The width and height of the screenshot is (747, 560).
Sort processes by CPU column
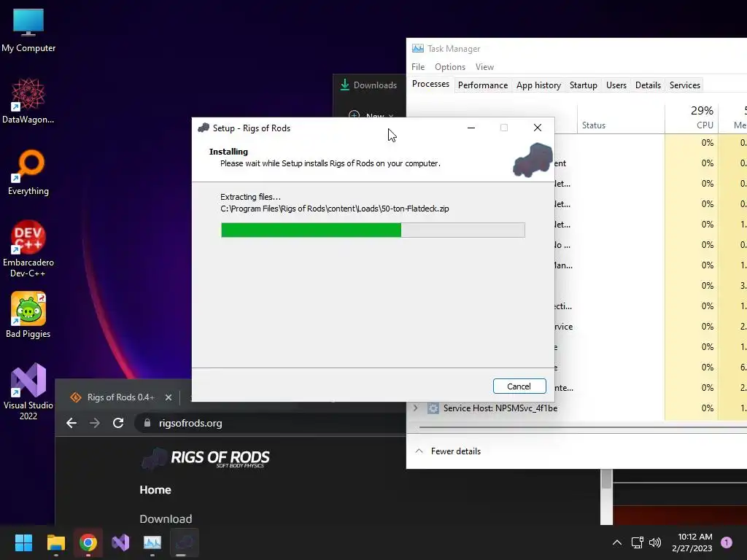coord(692,118)
